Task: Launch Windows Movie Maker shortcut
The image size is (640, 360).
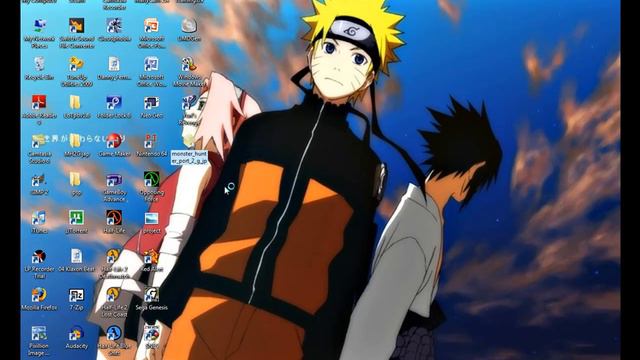Action: (189, 72)
